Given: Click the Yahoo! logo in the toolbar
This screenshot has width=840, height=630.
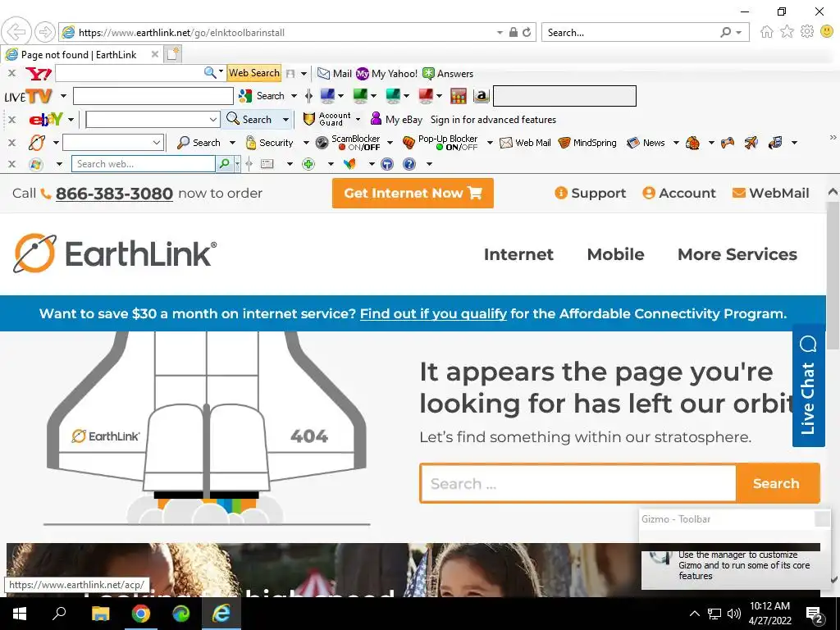Looking at the screenshot, I should point(39,73).
